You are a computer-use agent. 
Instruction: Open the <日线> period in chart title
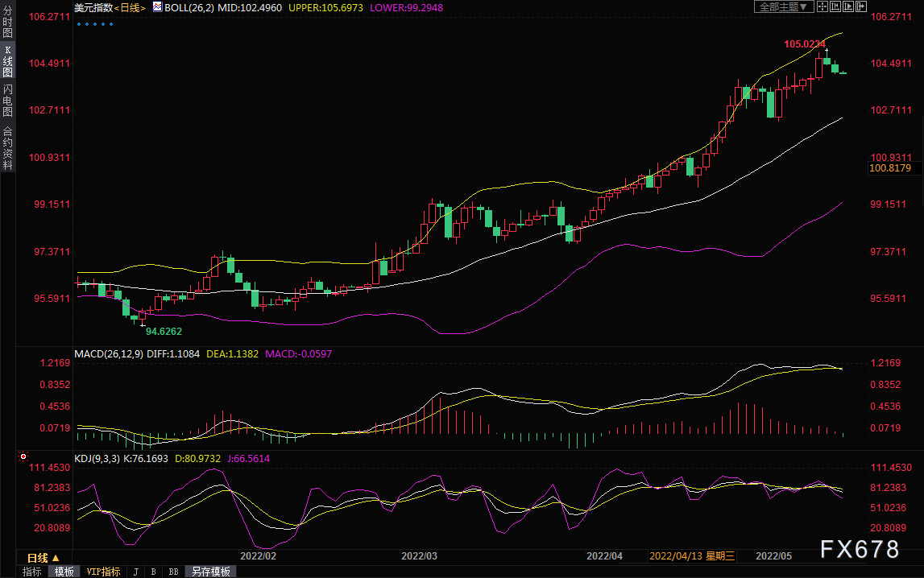tap(129, 7)
